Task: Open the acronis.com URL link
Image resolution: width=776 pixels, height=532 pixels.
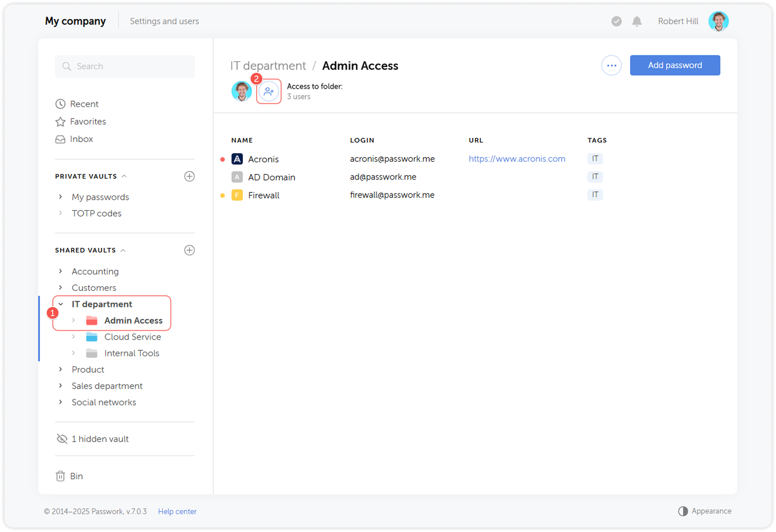Action: tap(517, 159)
